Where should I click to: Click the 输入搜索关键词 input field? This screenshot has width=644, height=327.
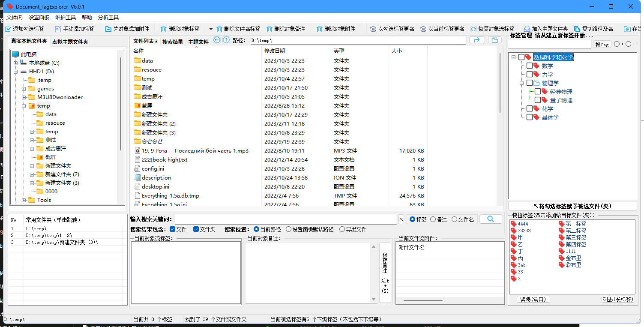[x=285, y=219]
